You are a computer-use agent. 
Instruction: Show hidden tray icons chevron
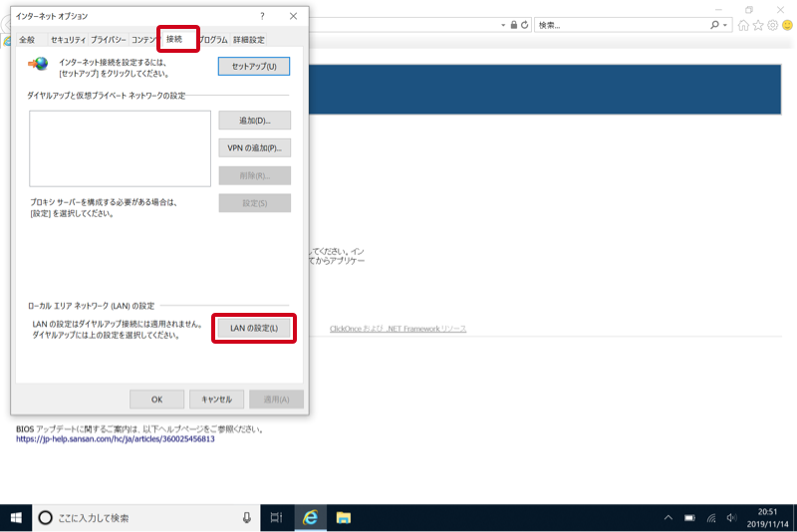668,518
